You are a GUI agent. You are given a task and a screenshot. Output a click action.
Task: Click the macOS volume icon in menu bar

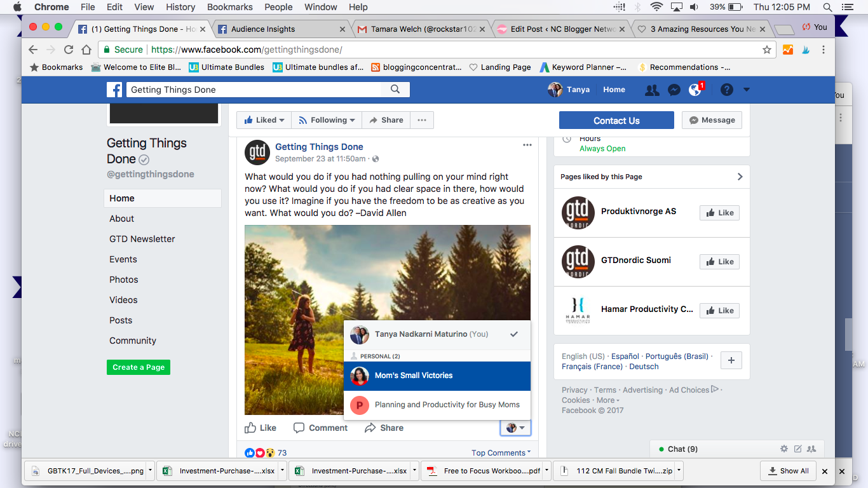coord(695,7)
